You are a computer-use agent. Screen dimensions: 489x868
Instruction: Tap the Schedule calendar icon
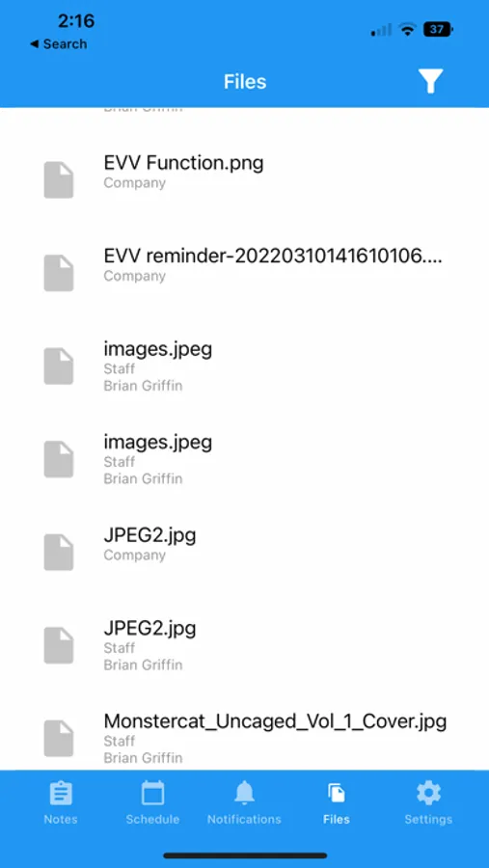pos(152,793)
